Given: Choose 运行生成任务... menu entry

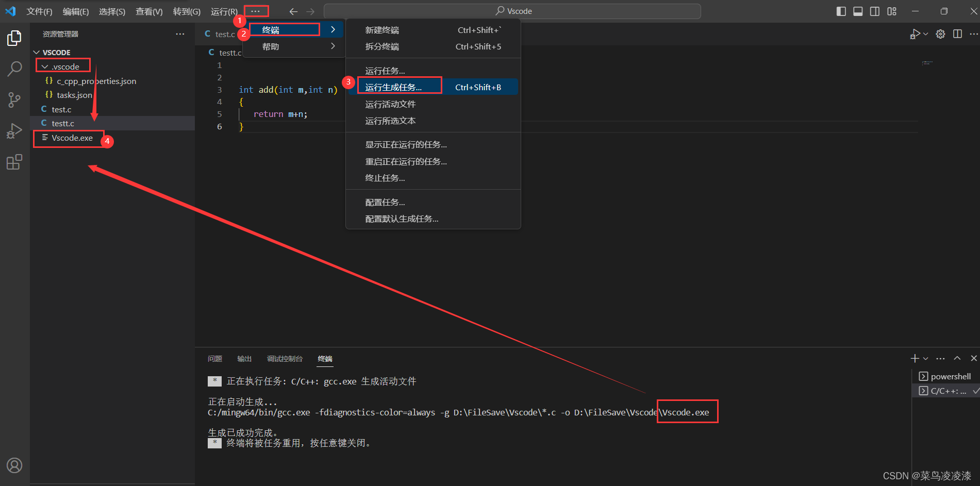Looking at the screenshot, I should [433, 87].
